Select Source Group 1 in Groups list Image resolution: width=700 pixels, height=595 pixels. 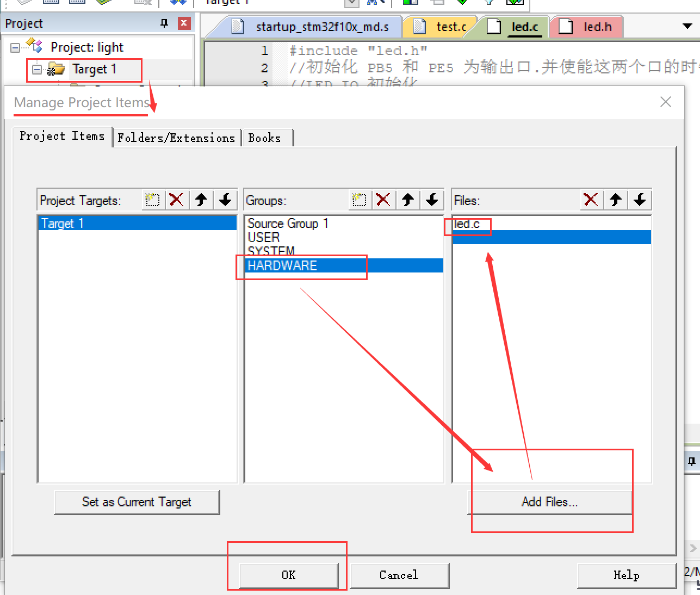(x=344, y=224)
